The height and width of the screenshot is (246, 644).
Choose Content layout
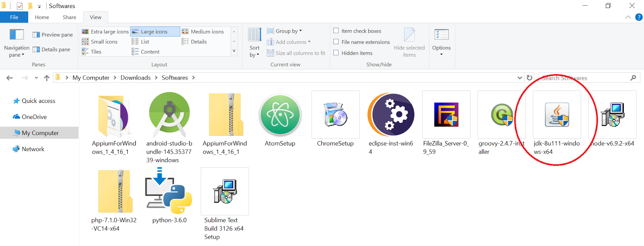point(145,51)
